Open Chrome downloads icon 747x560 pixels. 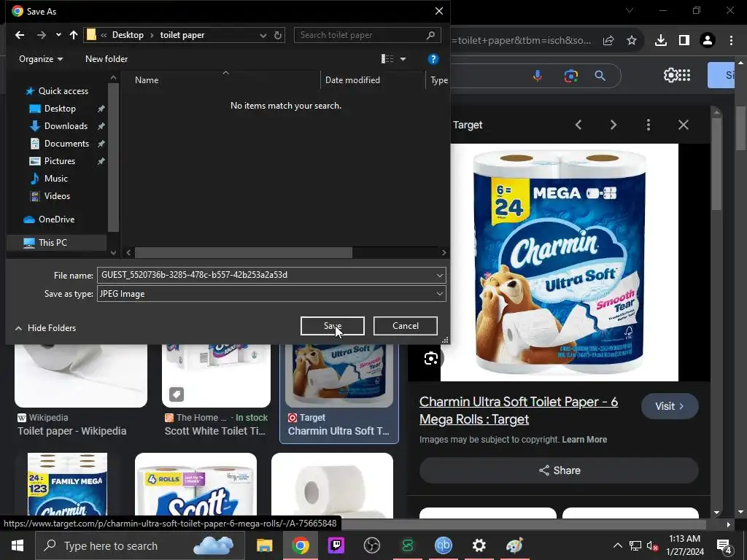661,41
